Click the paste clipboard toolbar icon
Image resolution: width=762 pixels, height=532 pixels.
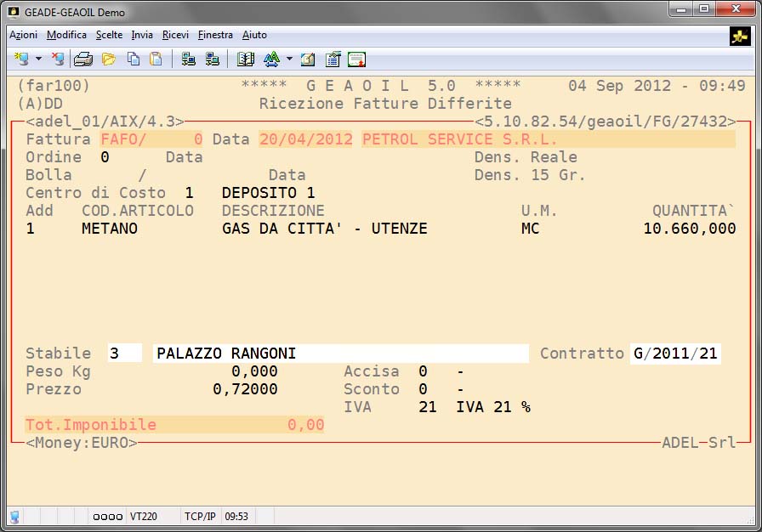tap(156, 59)
